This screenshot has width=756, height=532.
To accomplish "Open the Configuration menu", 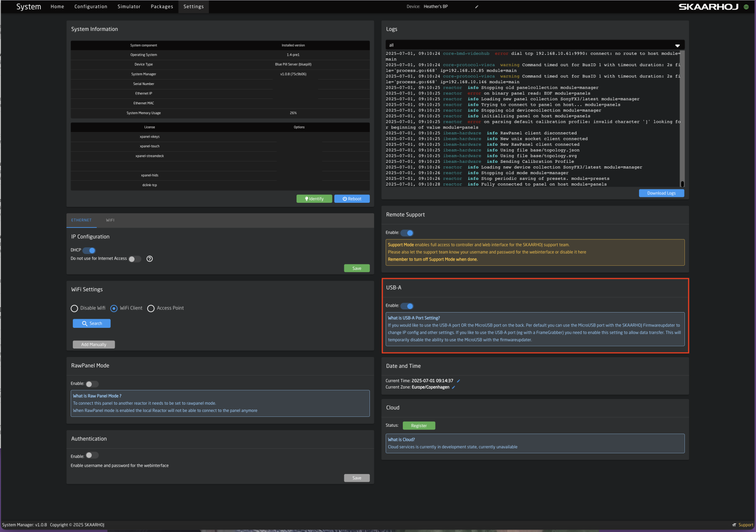I will click(91, 7).
